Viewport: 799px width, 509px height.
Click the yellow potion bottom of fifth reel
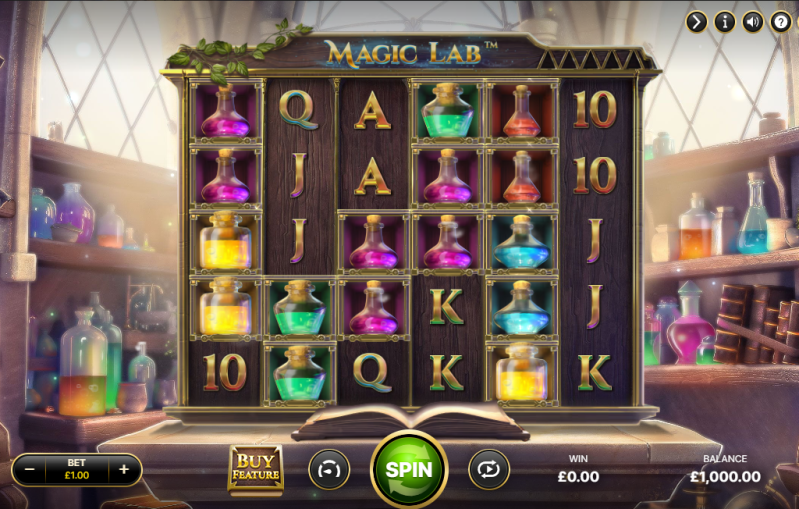coord(522,374)
